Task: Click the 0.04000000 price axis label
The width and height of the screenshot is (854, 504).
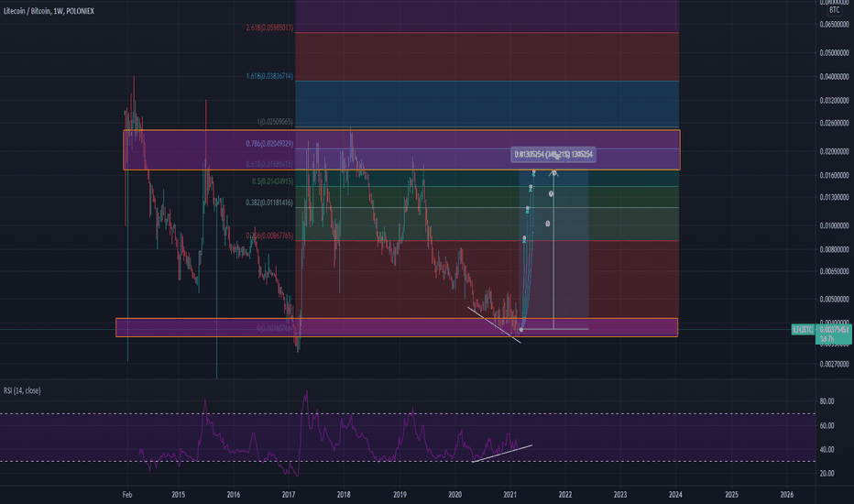Action: (834, 77)
